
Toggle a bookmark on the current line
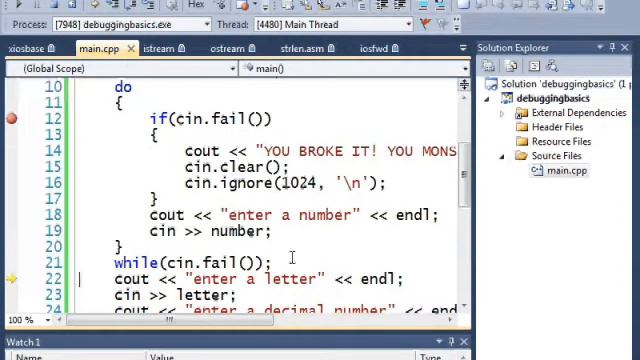point(463,4)
